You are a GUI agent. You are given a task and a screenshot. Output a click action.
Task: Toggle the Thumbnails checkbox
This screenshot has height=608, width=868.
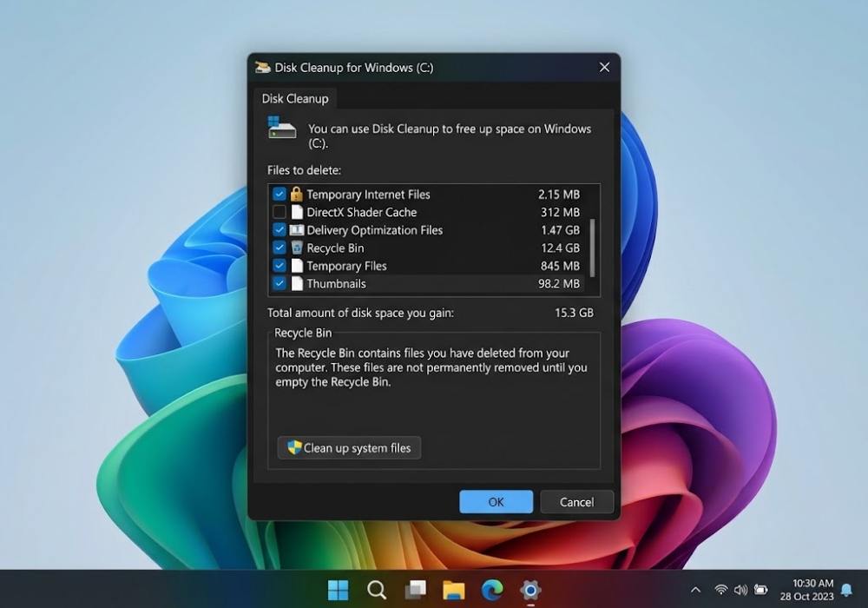279,283
